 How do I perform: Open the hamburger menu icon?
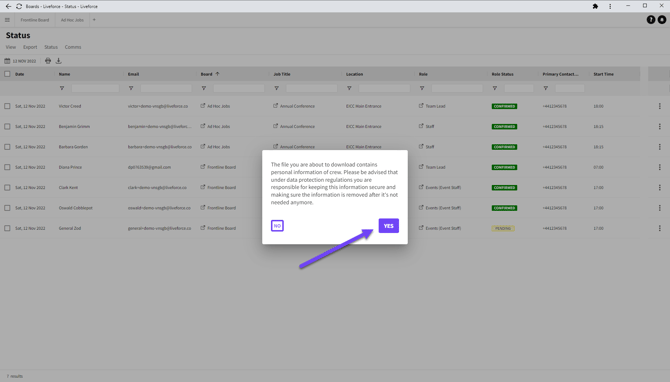[7, 20]
